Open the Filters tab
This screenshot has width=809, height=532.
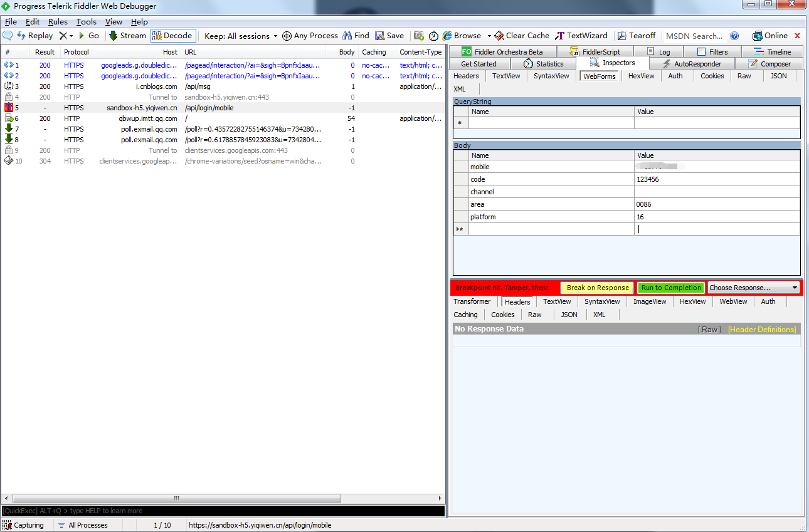[712, 52]
